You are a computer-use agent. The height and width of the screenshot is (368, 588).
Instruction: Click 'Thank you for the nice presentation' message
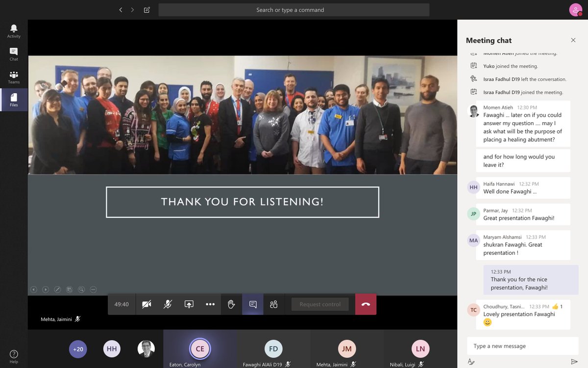[x=531, y=280]
